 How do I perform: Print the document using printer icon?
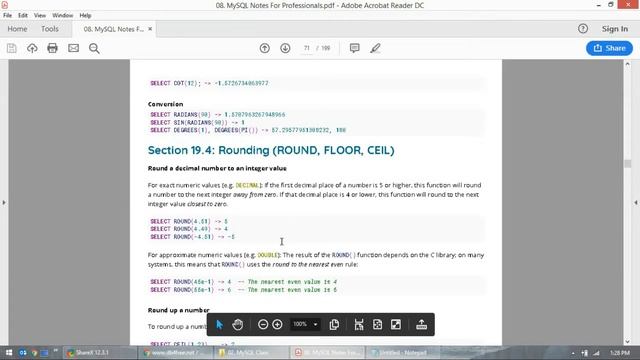[x=53, y=48]
